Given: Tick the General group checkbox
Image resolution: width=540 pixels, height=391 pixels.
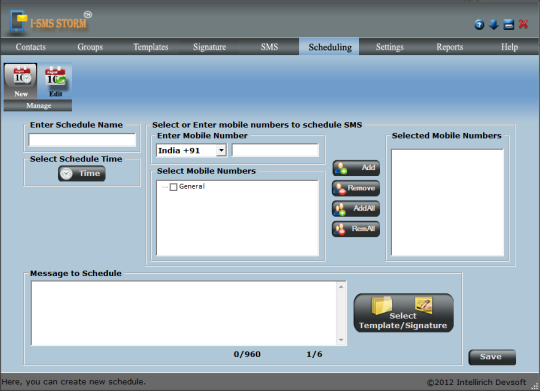Looking at the screenshot, I should point(173,187).
